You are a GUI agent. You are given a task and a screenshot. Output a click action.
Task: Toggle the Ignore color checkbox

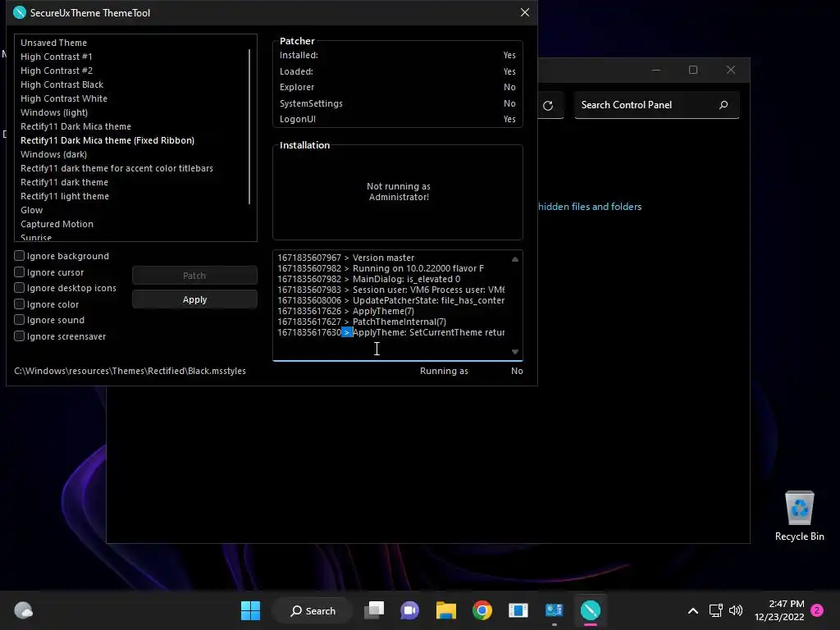(x=20, y=304)
